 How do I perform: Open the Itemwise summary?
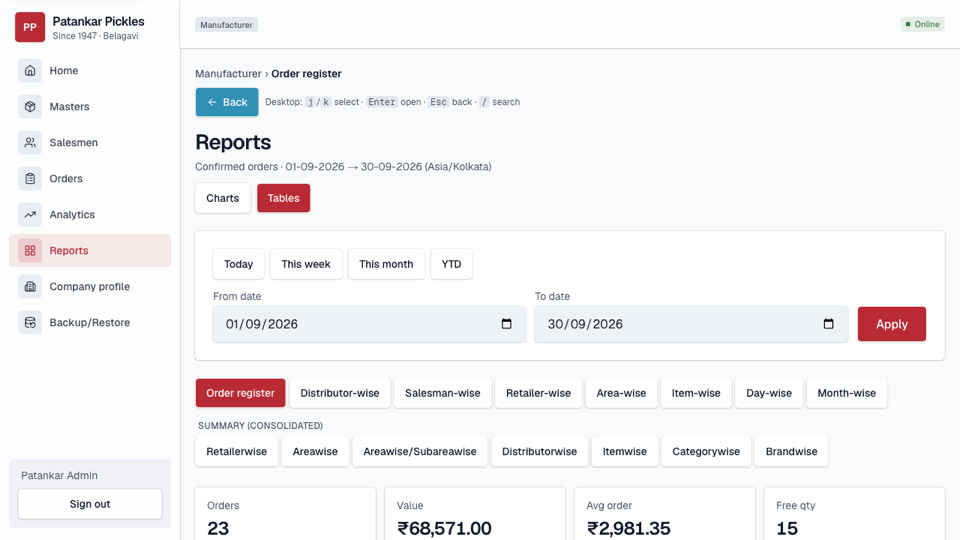tap(624, 452)
